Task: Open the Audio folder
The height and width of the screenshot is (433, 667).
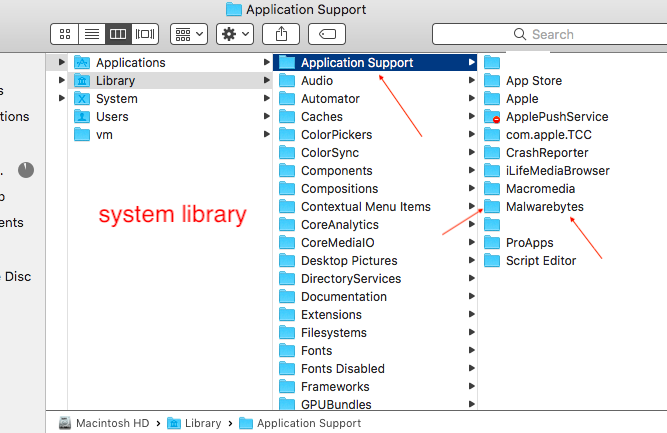Action: (375, 80)
